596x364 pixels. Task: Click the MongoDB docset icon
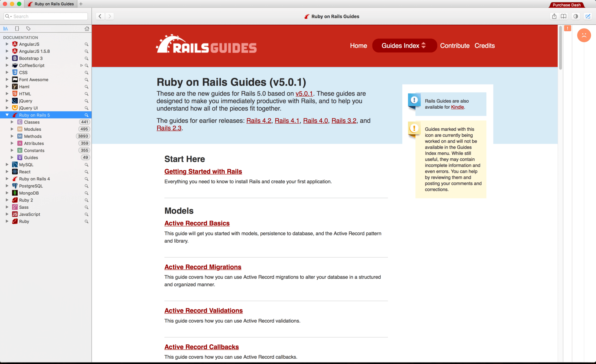pos(15,193)
